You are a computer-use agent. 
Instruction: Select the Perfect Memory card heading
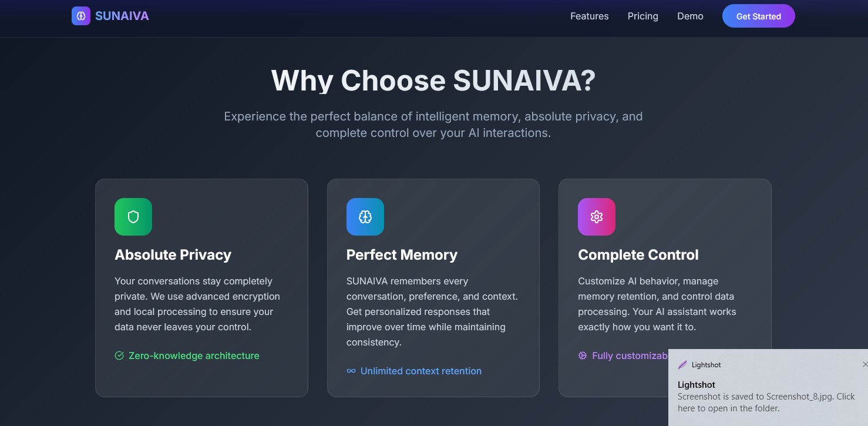pos(402,254)
